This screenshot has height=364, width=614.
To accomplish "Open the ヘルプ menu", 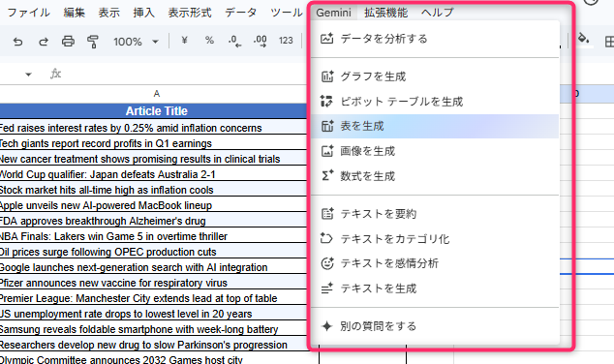I will point(438,13).
